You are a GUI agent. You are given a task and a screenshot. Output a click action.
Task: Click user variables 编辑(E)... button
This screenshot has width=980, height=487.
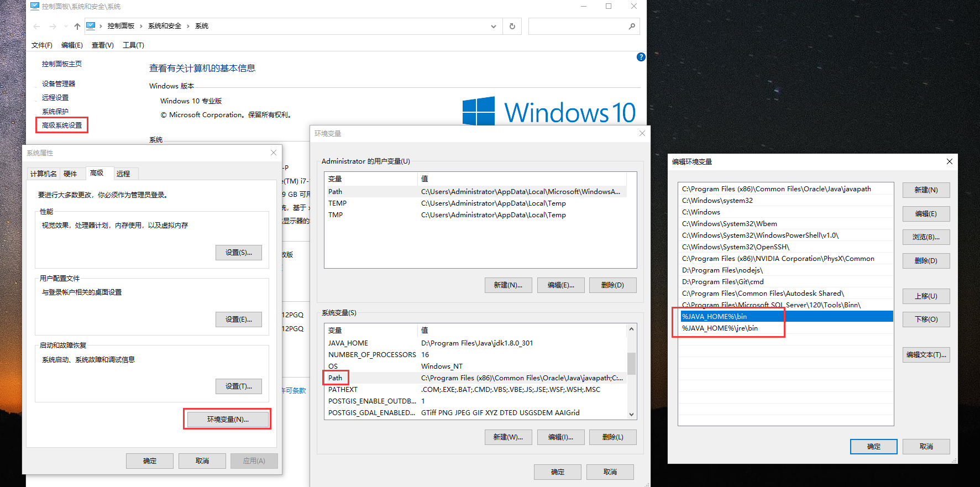click(561, 285)
